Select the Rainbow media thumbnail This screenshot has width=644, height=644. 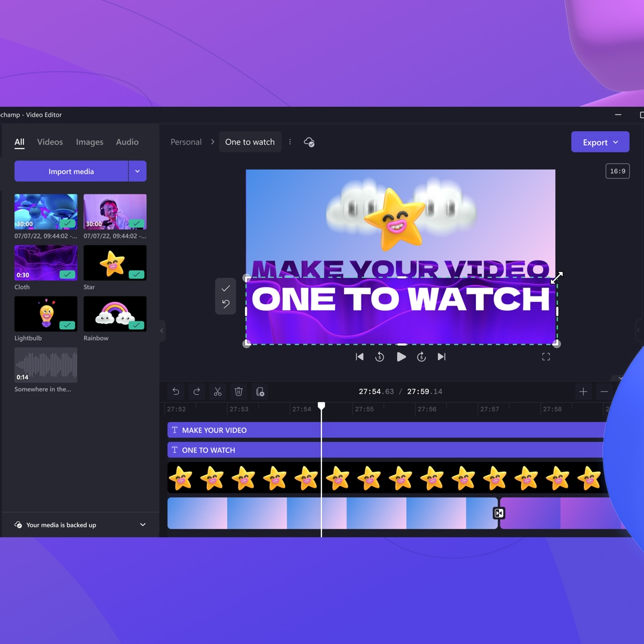pyautogui.click(x=115, y=314)
